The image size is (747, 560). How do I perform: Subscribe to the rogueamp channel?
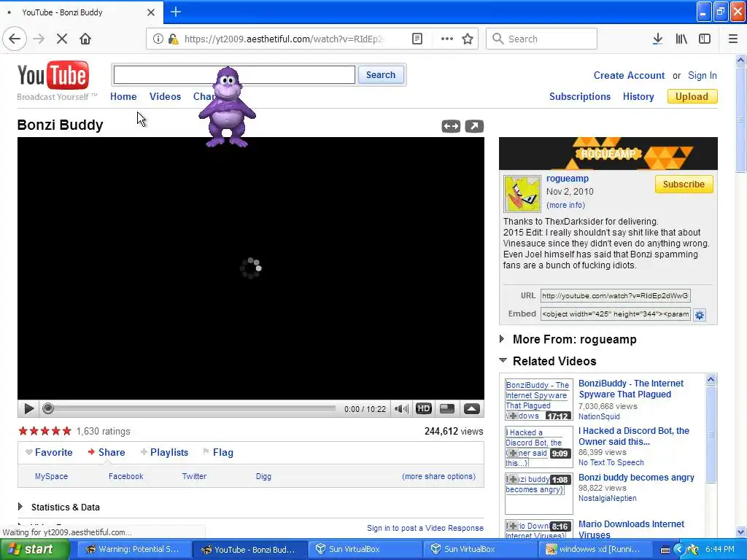coord(684,184)
